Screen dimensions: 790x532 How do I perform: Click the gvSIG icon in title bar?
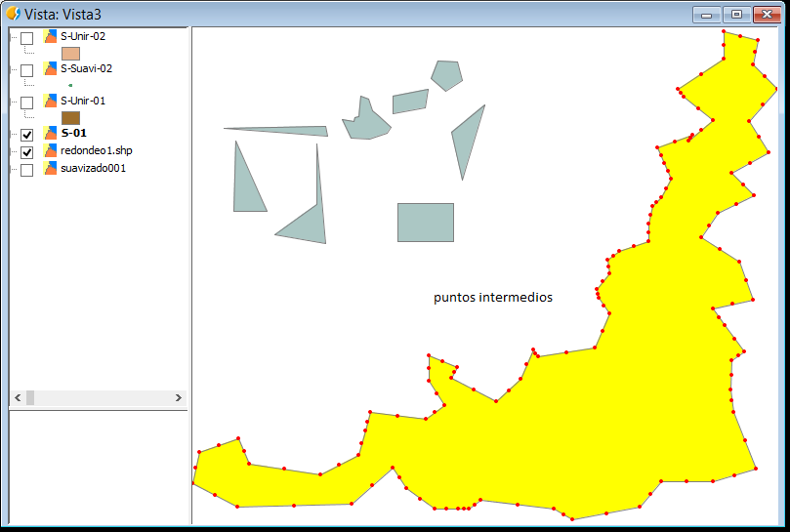[13, 14]
